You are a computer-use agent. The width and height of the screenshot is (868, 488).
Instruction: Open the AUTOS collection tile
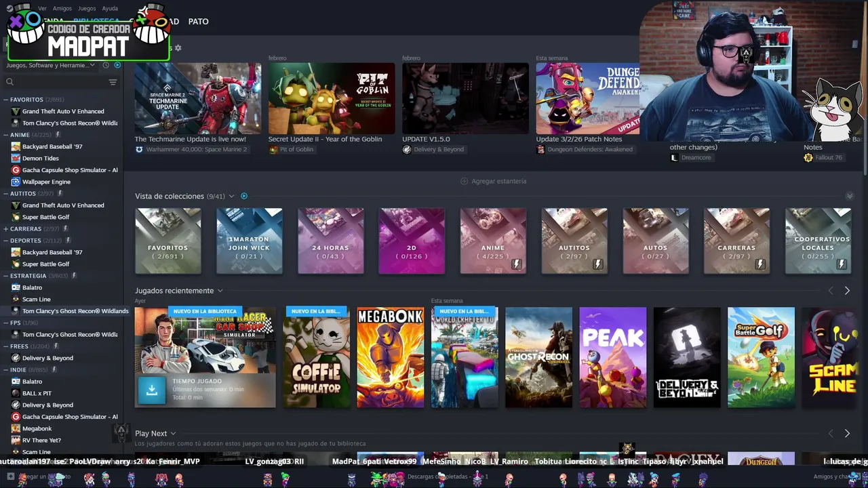(656, 241)
